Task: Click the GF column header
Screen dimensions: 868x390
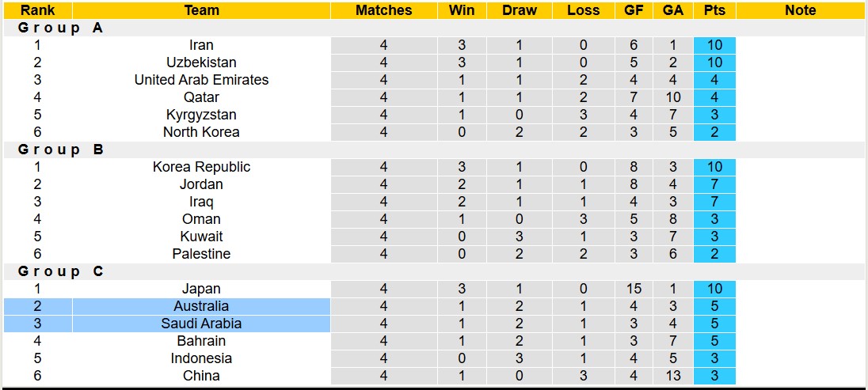Action: pyautogui.click(x=634, y=10)
